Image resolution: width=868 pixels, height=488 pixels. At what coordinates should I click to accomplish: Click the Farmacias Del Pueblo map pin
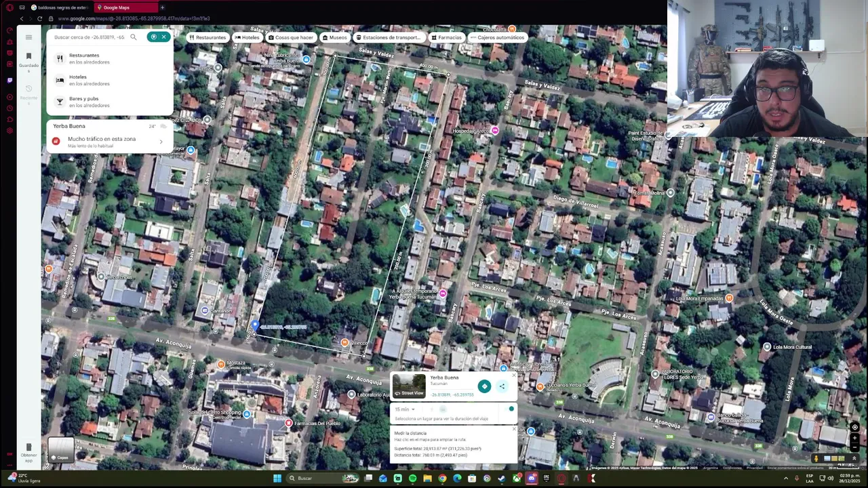click(289, 423)
